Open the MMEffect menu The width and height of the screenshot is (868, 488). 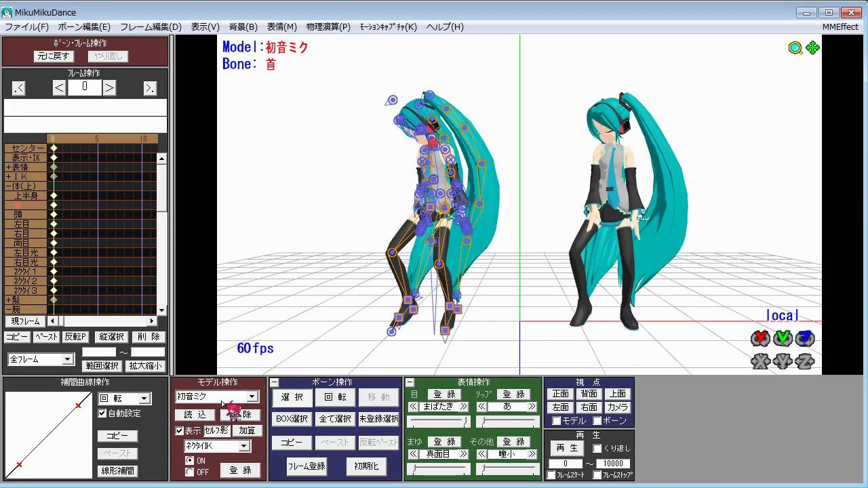840,27
